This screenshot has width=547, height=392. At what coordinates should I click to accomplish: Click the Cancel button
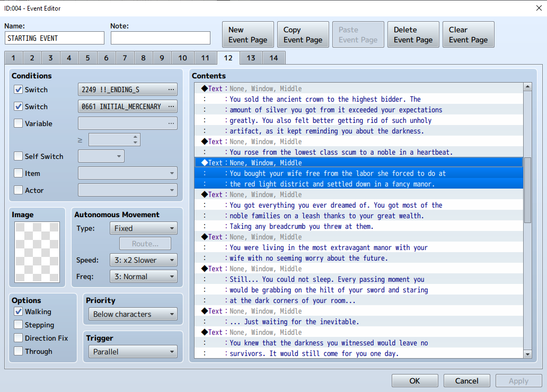[467, 381]
